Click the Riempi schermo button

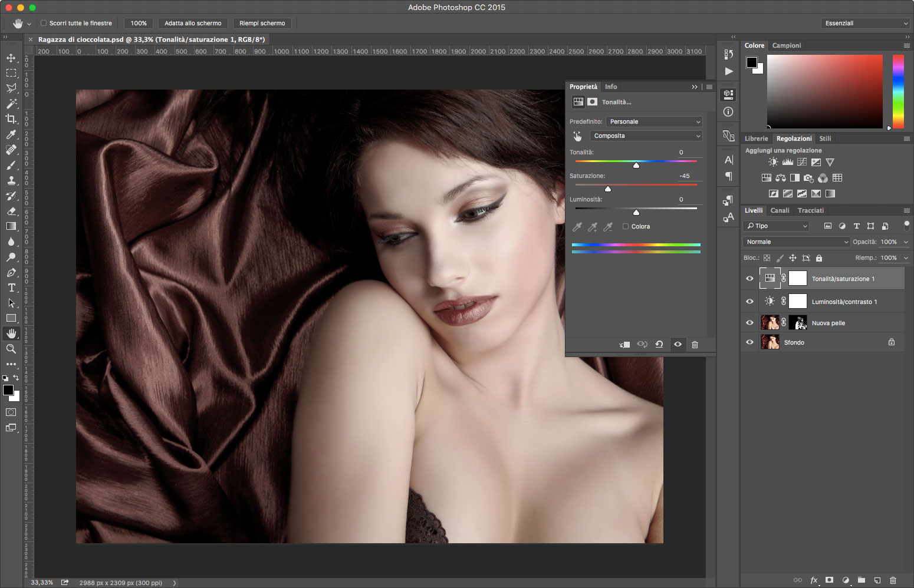262,23
